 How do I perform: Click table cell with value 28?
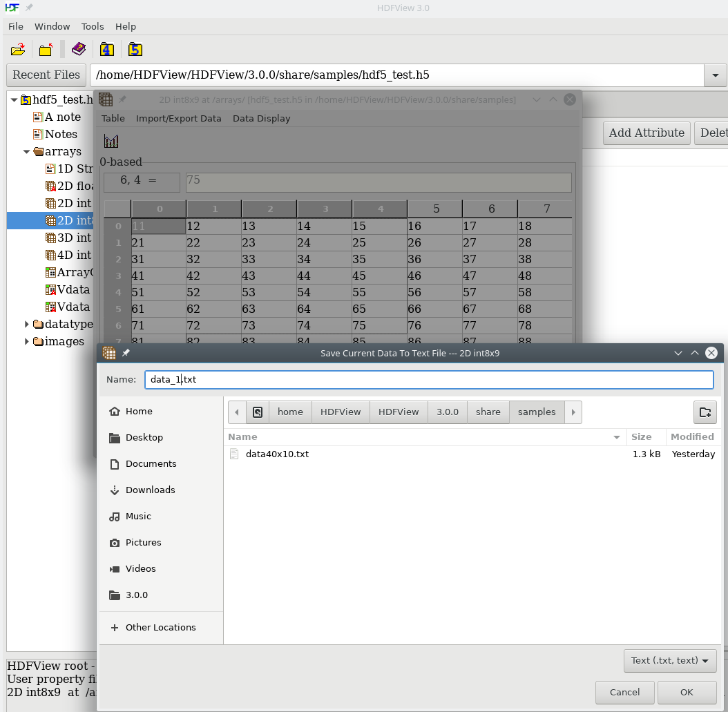(x=544, y=243)
